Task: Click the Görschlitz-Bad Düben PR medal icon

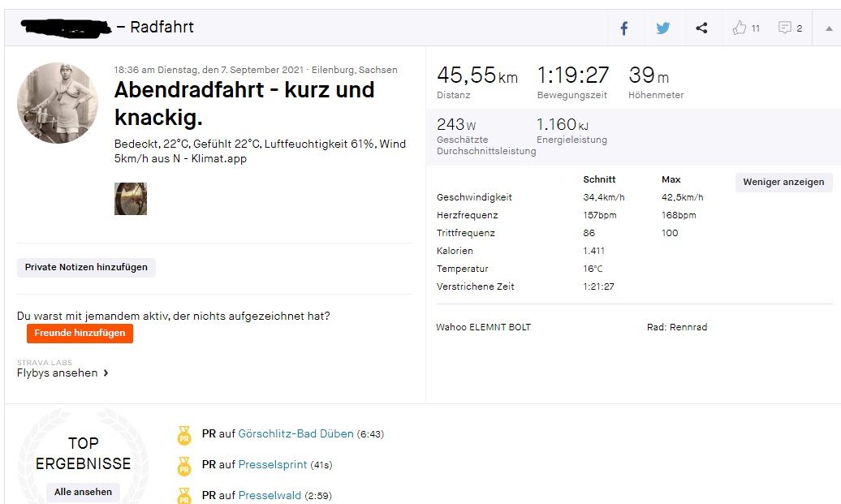Action: click(184, 435)
